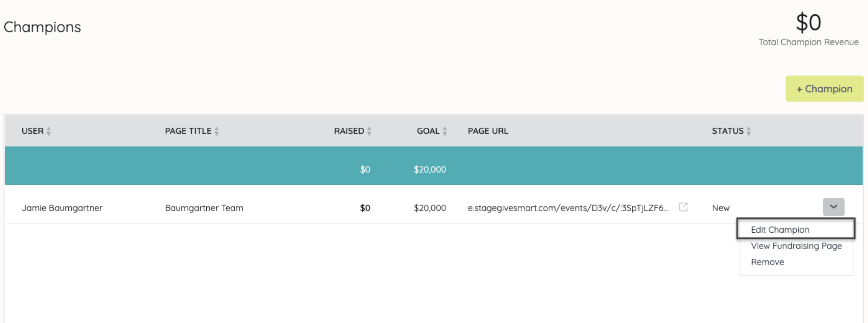868x323 pixels.
Task: Click the Champions page heading
Action: click(42, 27)
